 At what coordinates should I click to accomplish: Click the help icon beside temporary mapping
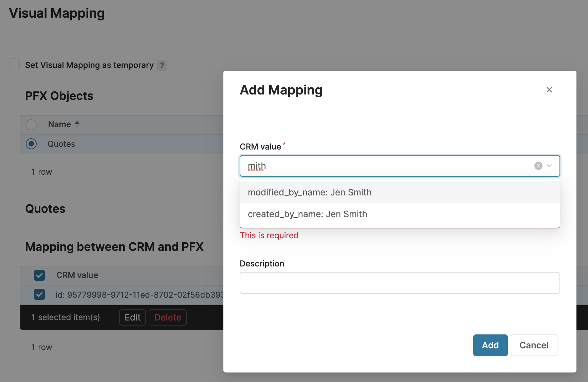tap(162, 65)
